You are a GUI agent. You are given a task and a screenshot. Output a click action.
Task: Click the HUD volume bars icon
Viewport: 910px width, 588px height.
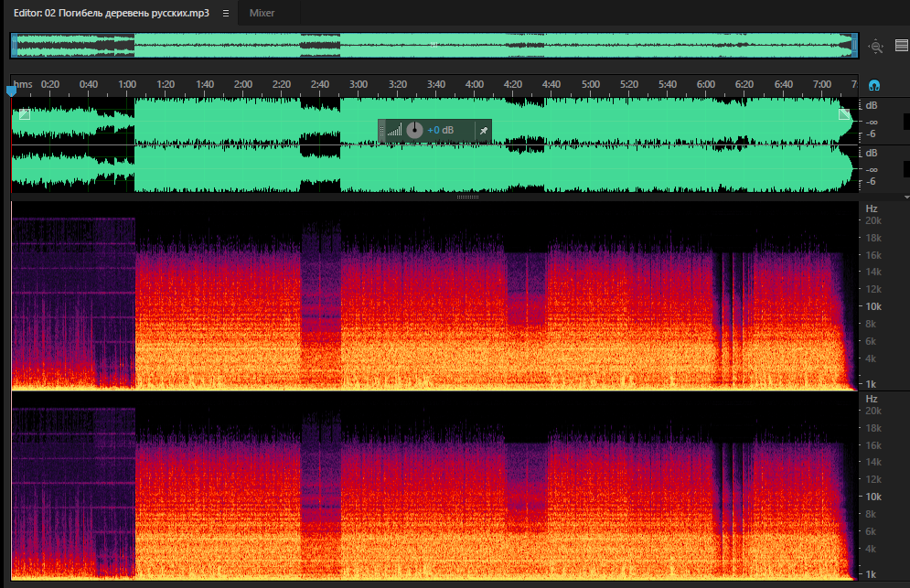point(395,130)
